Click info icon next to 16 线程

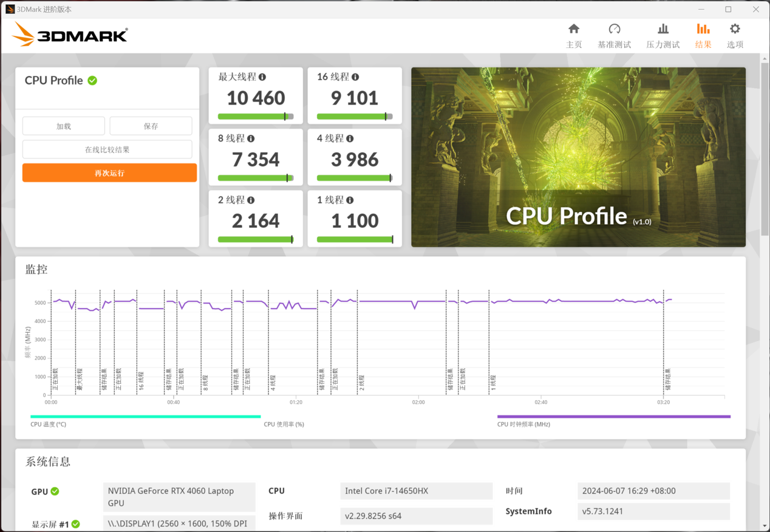tap(355, 77)
